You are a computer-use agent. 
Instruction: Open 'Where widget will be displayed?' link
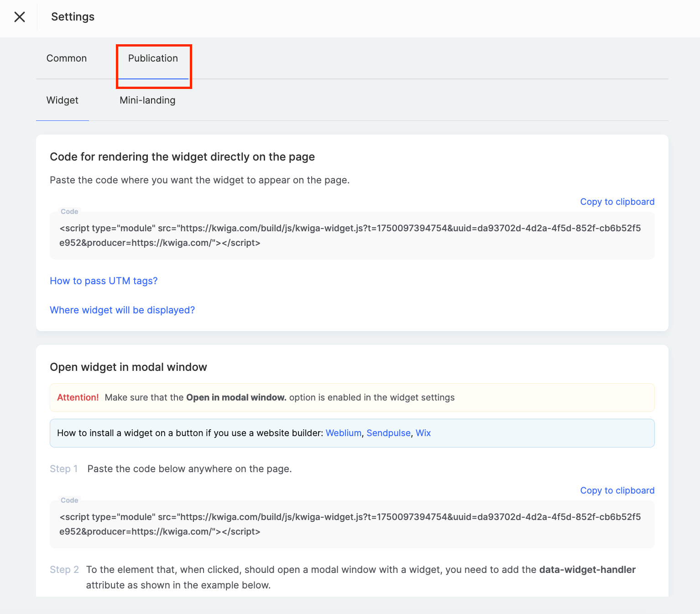[x=122, y=310]
